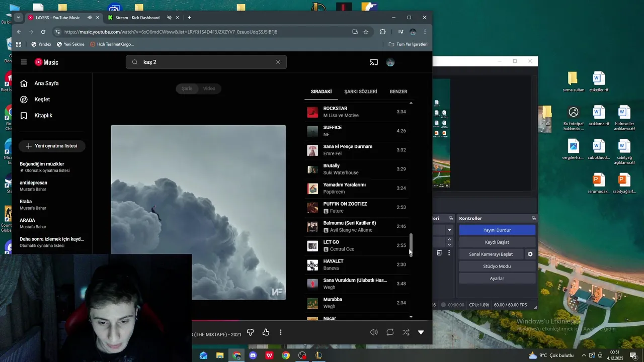
Task: Click the install app icon in address bar
Action: coord(355,32)
